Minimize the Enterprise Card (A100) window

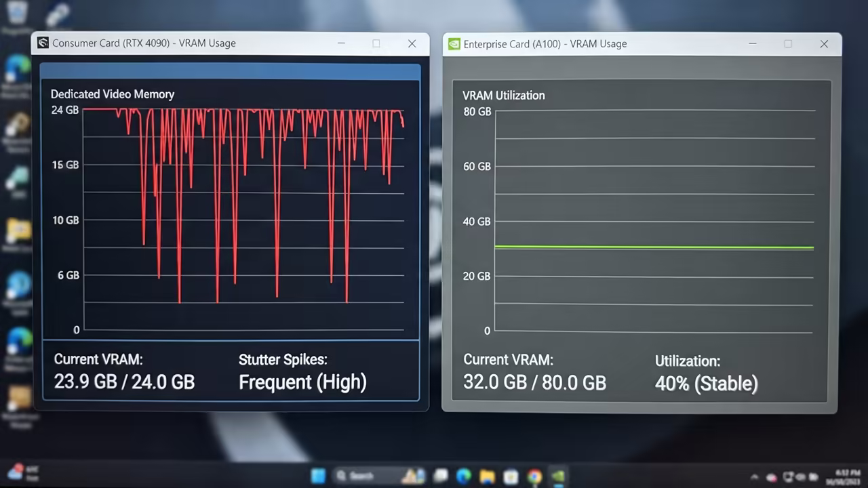[x=753, y=43]
